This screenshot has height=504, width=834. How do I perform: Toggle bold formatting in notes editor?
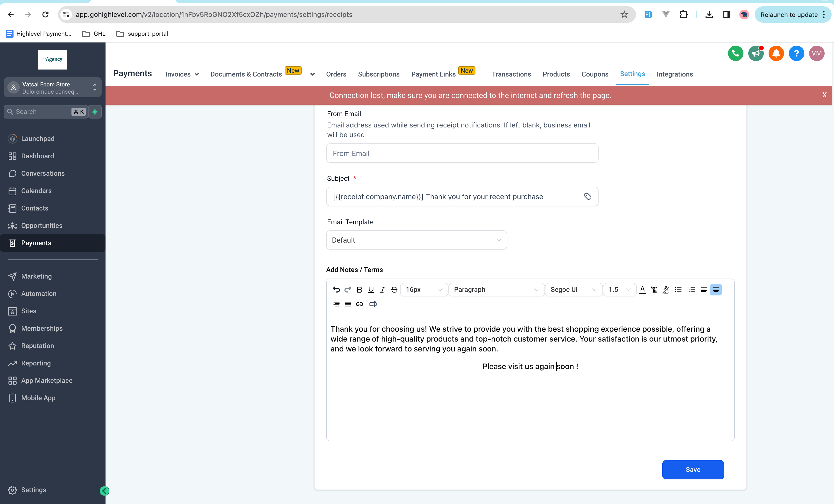coord(360,290)
